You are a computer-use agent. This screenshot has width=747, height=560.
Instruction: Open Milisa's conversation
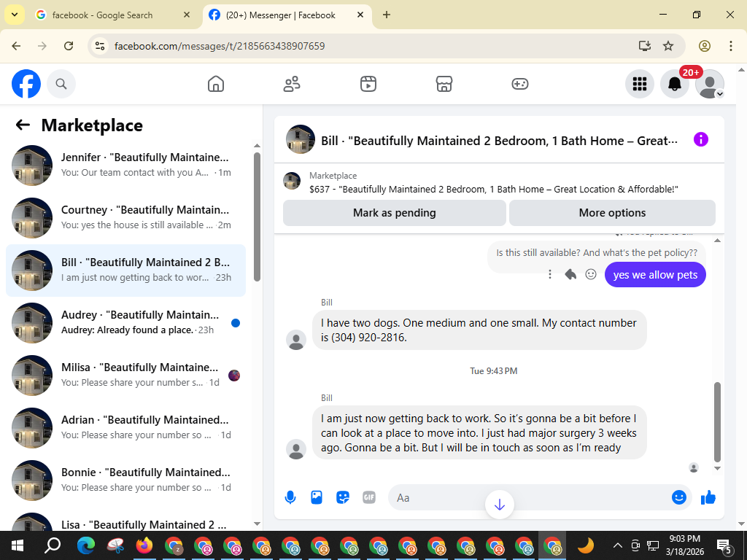pyautogui.click(x=125, y=375)
